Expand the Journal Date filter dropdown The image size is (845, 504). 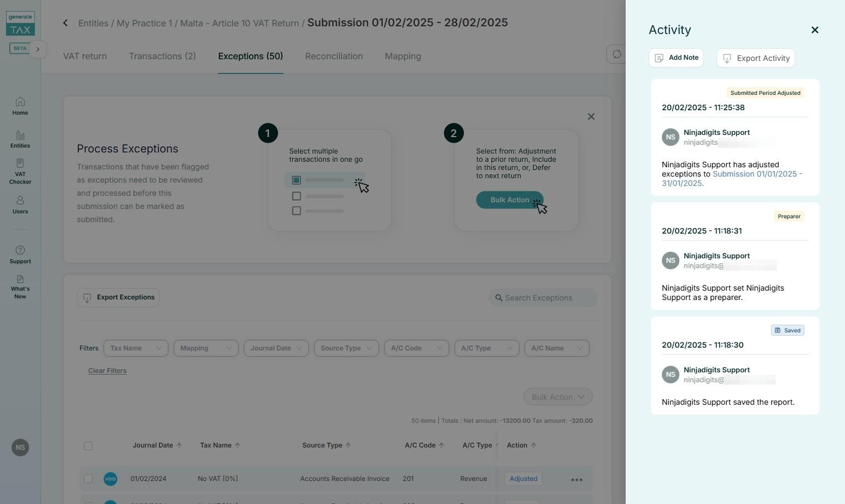tap(276, 348)
